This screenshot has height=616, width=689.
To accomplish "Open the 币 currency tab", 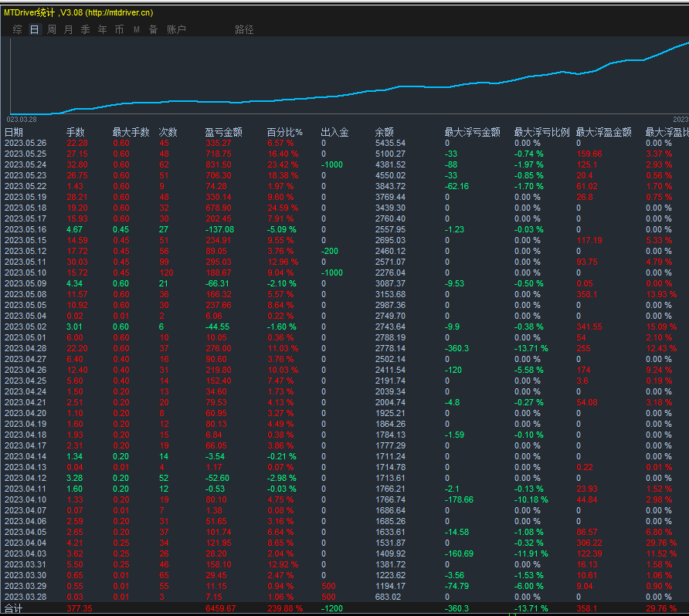I will click(x=119, y=29).
